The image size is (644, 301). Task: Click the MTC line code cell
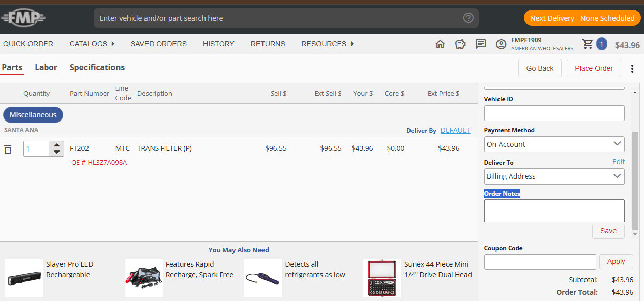123,149
